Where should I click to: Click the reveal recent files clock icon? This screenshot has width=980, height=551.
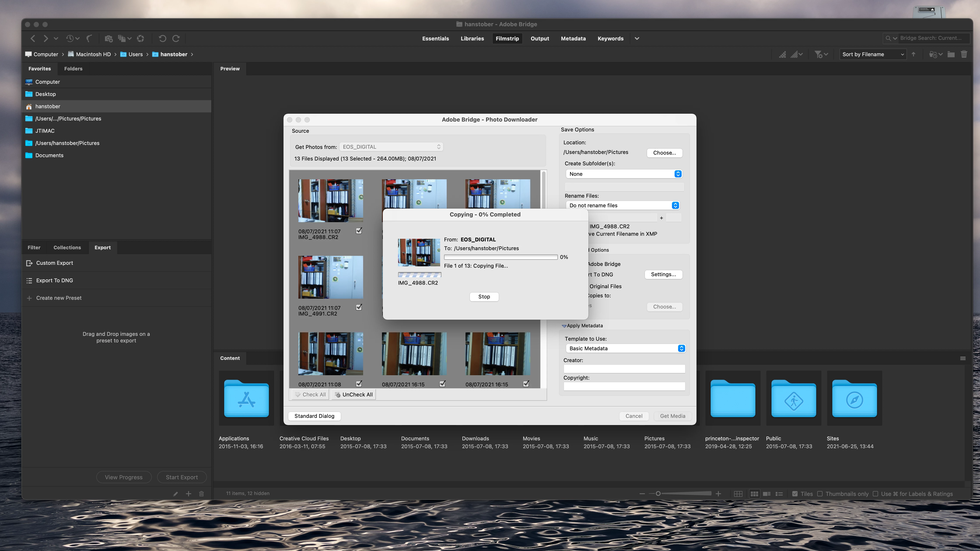[70, 38]
